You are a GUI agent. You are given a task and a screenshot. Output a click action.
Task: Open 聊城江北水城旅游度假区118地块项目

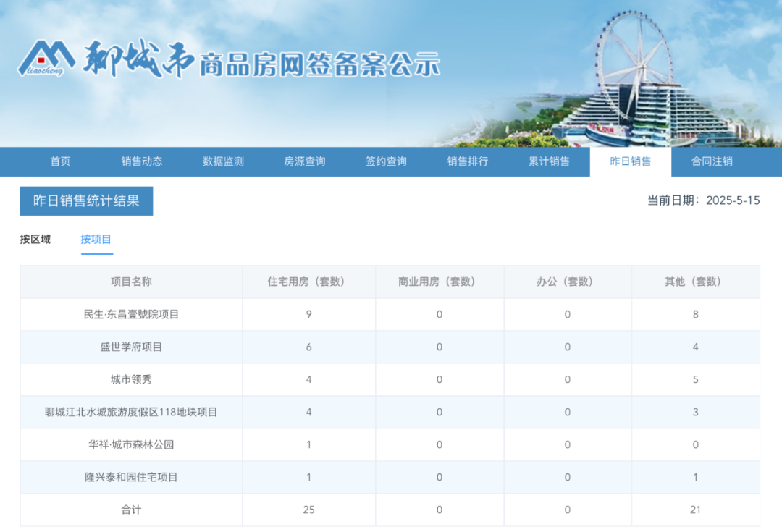(x=130, y=412)
